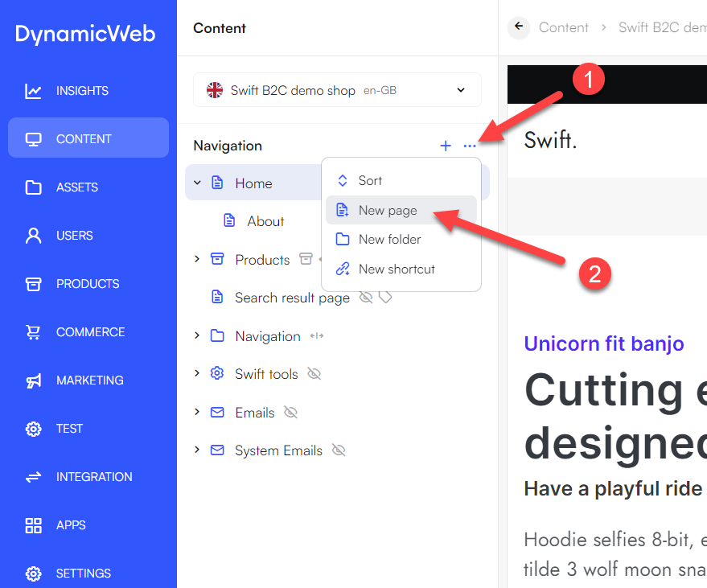Click the Integration arrows icon
Screen dimensions: 707x588
(34, 477)
